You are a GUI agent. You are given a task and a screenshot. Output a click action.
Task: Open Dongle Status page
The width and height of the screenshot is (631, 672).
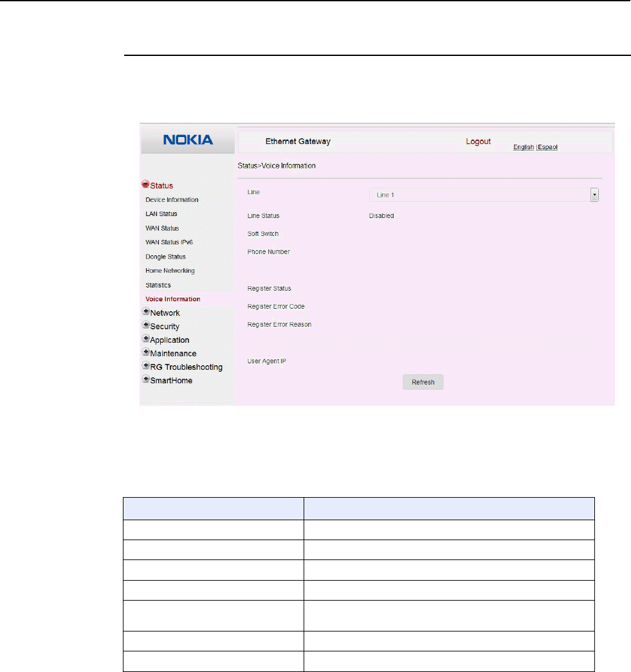pyautogui.click(x=165, y=257)
